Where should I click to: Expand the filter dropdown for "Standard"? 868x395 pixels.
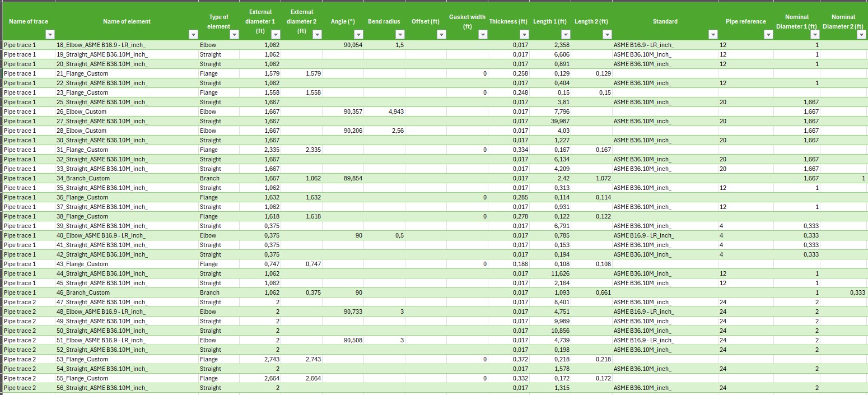pyautogui.click(x=712, y=34)
